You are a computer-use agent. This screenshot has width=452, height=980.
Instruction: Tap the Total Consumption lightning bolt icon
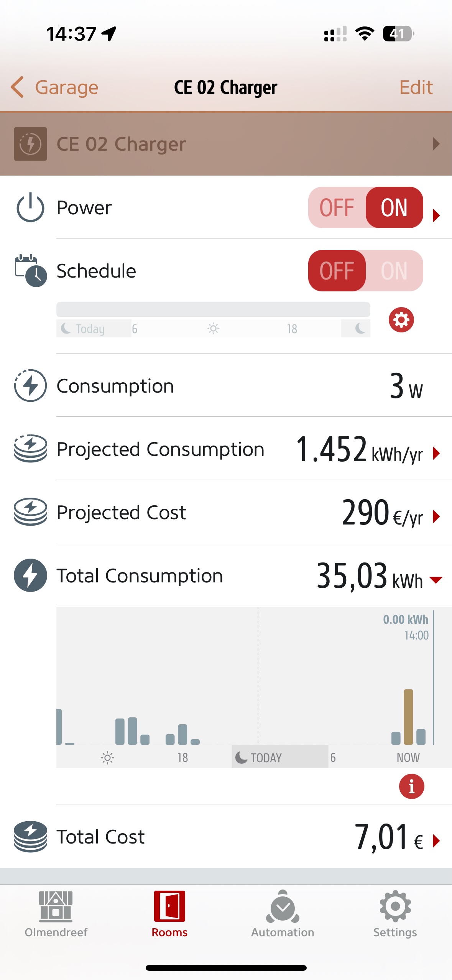30,575
